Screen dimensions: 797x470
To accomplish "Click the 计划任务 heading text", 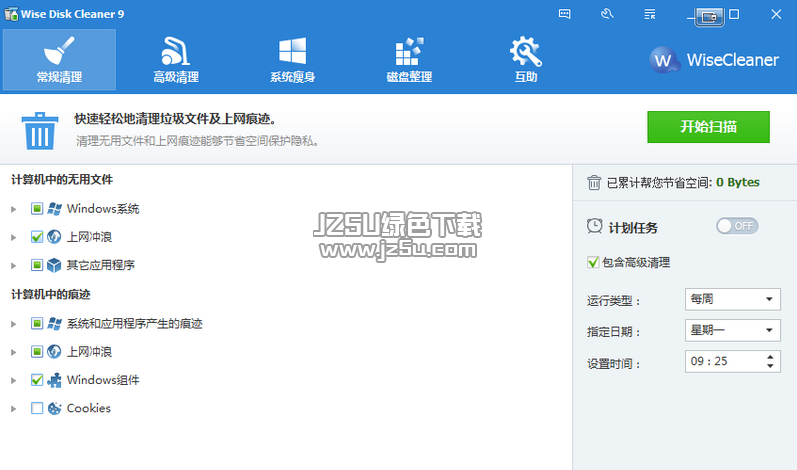I will point(633,228).
